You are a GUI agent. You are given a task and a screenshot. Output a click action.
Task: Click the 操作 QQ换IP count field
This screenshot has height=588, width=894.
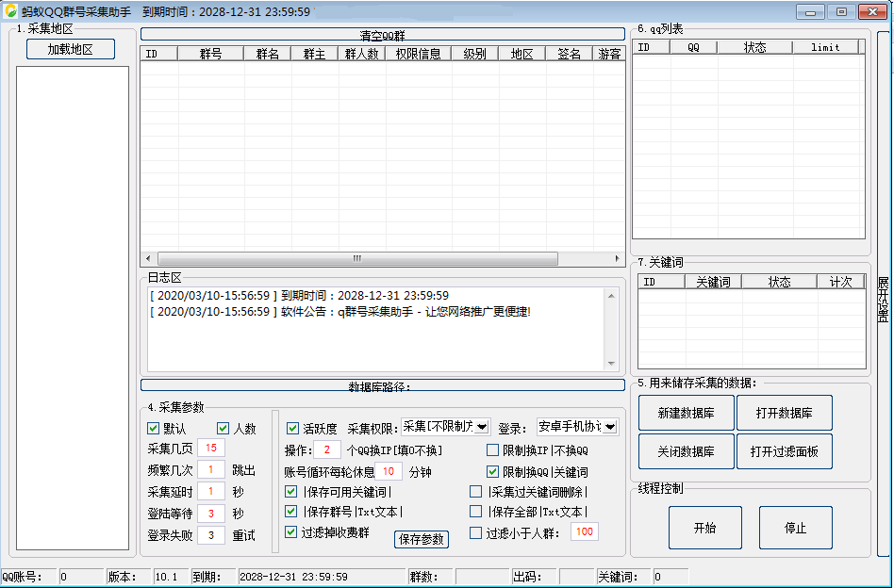[327, 450]
